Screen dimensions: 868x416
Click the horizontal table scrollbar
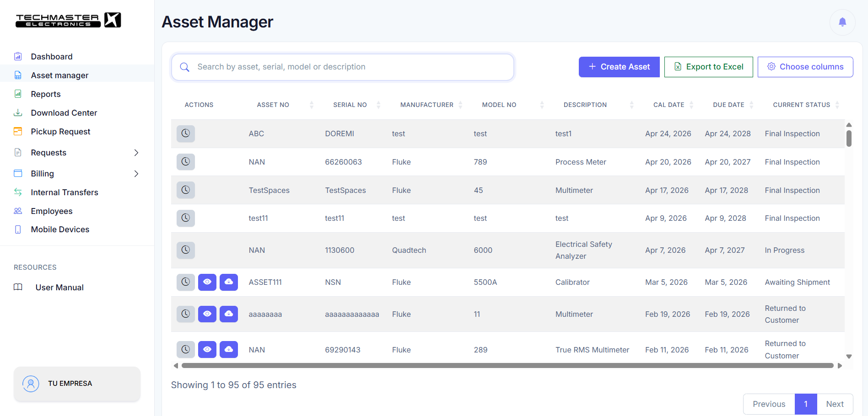click(507, 366)
